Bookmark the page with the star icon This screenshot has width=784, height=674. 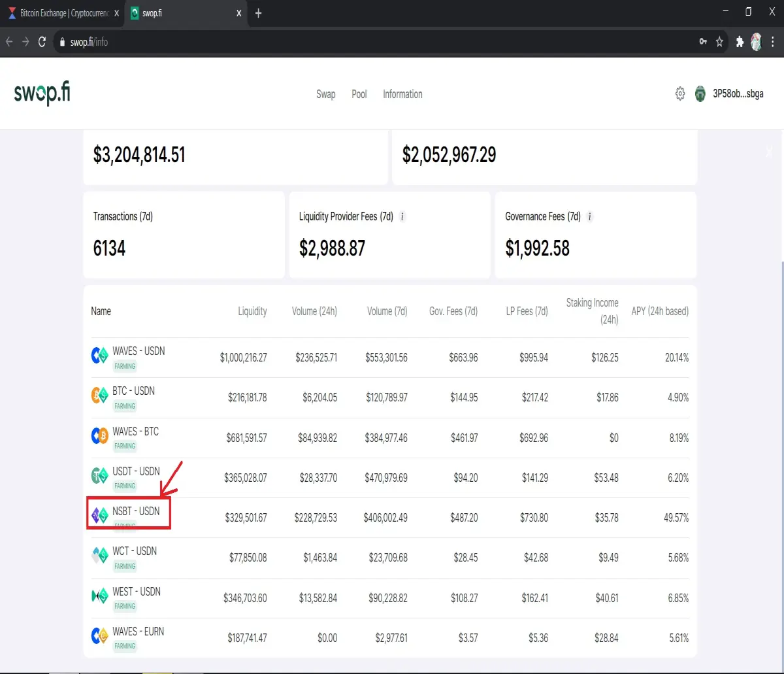[x=719, y=42]
